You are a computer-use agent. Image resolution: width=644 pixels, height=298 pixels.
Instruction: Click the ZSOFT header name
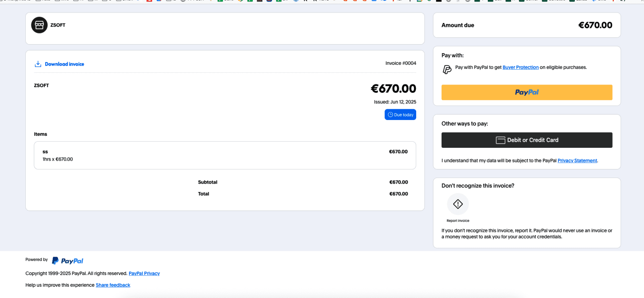(x=58, y=25)
